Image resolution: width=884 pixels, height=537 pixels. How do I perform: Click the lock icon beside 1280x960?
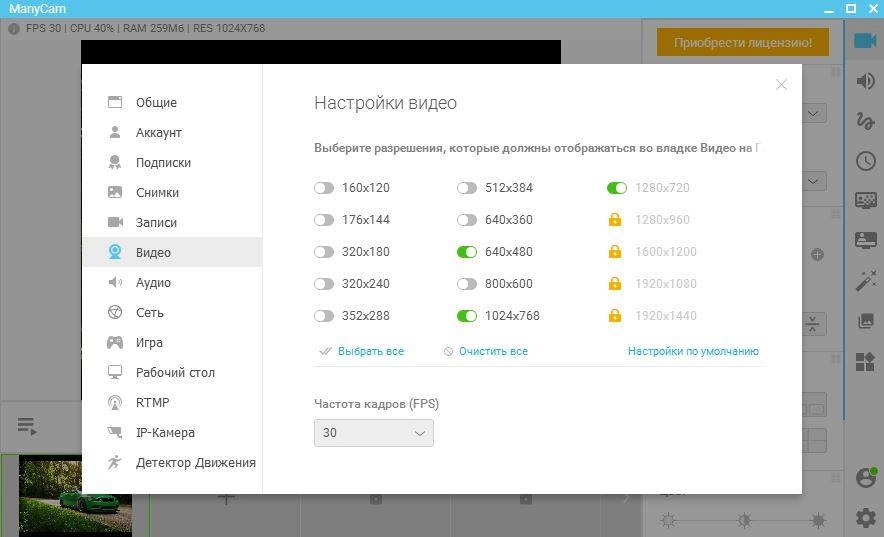tap(615, 220)
